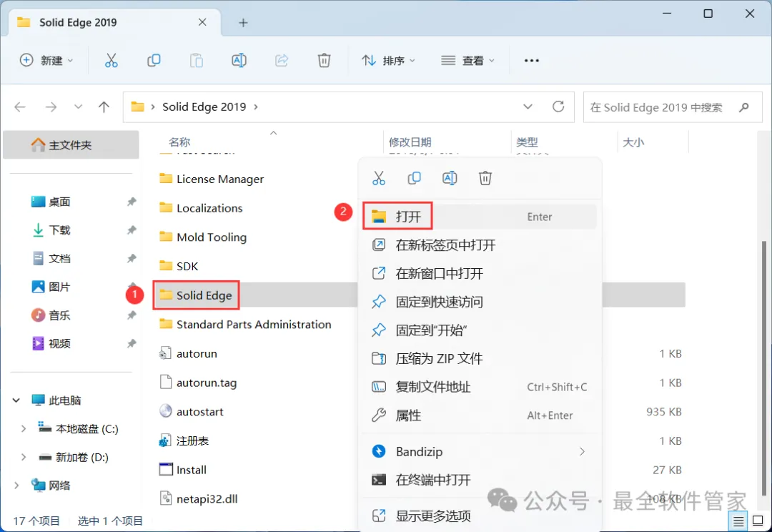Switch to details view in status bar
Viewport: 772px width, 532px height.
click(738, 521)
